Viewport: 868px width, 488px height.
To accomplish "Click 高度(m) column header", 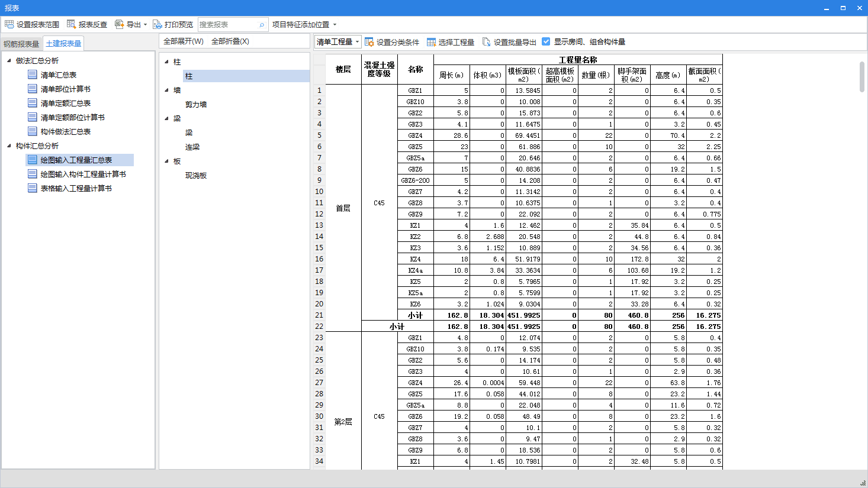I will coord(668,75).
